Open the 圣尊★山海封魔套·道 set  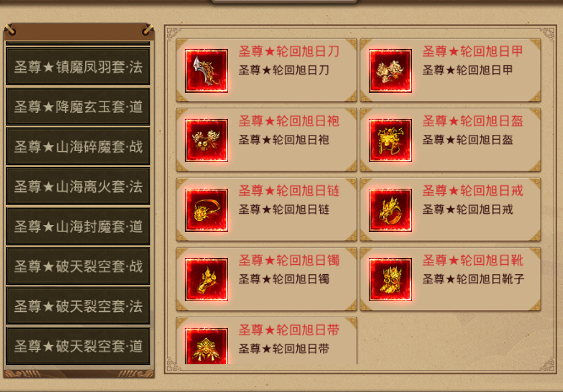(78, 226)
